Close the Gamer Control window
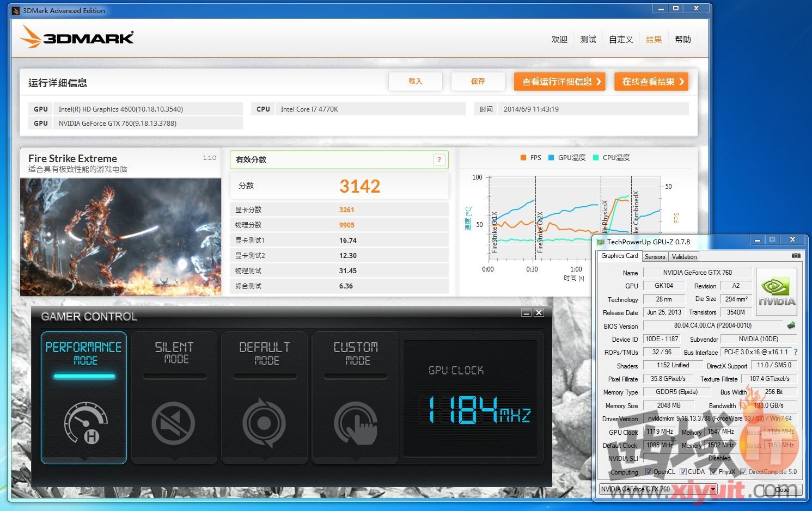The height and width of the screenshot is (511, 812). [539, 313]
